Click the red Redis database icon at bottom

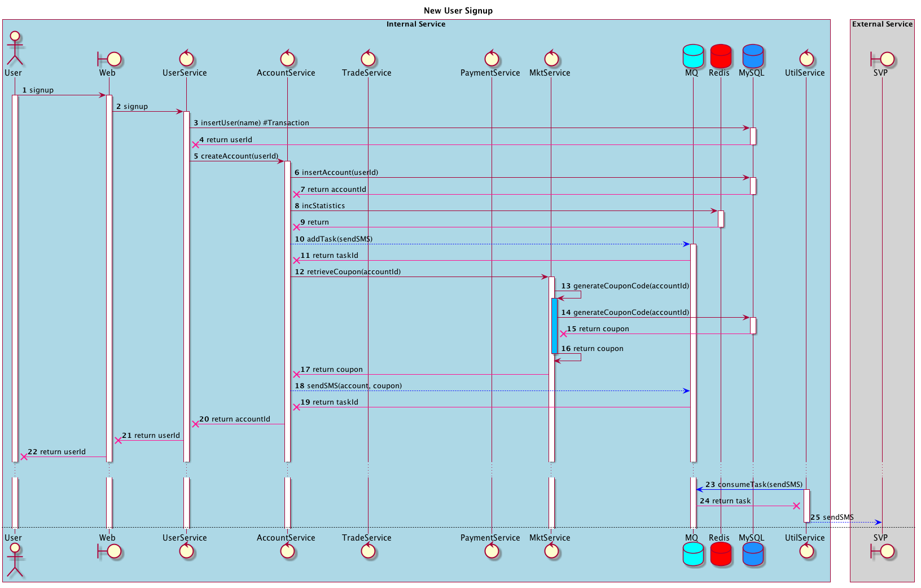721,554
